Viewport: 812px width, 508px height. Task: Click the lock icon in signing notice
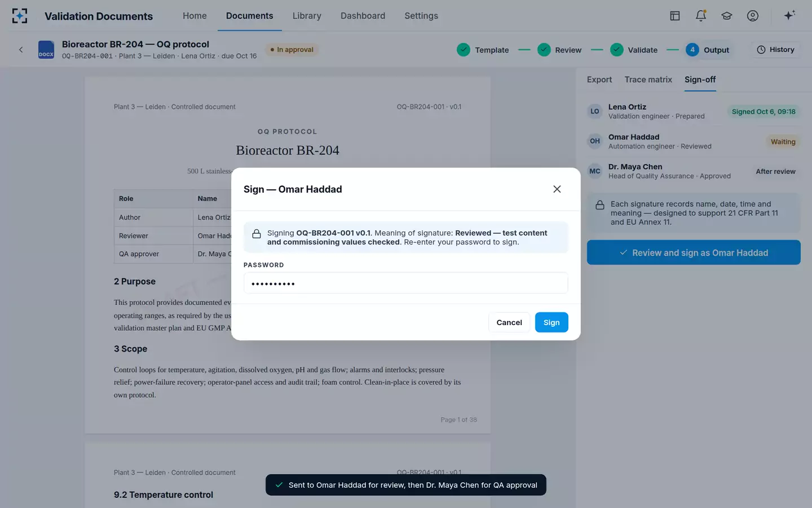pyautogui.click(x=257, y=234)
